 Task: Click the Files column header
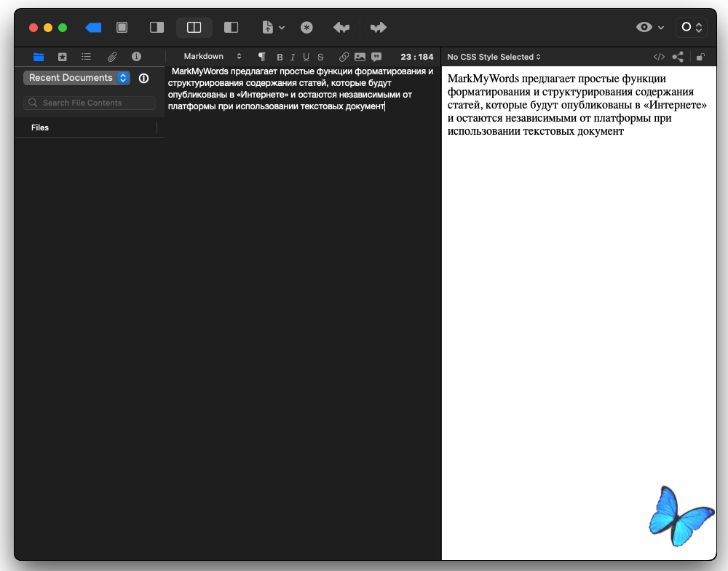(40, 127)
